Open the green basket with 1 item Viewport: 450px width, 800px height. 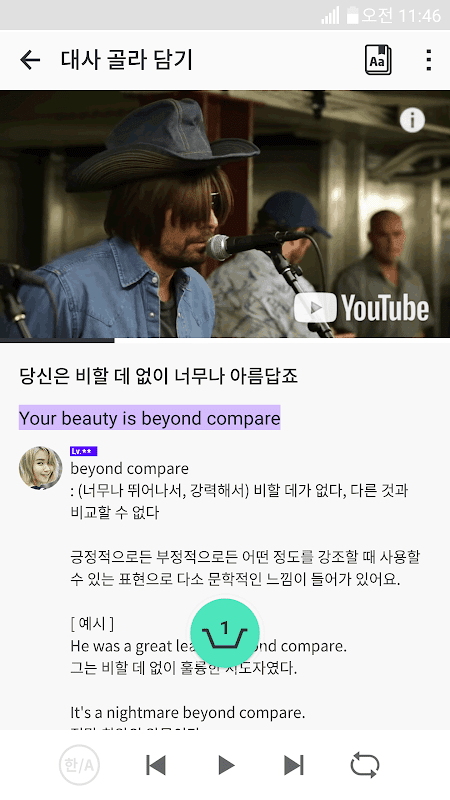pos(225,633)
